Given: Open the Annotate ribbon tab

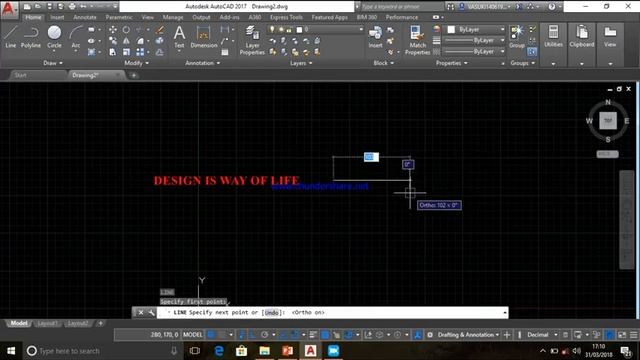Looking at the screenshot, I should [x=85, y=17].
